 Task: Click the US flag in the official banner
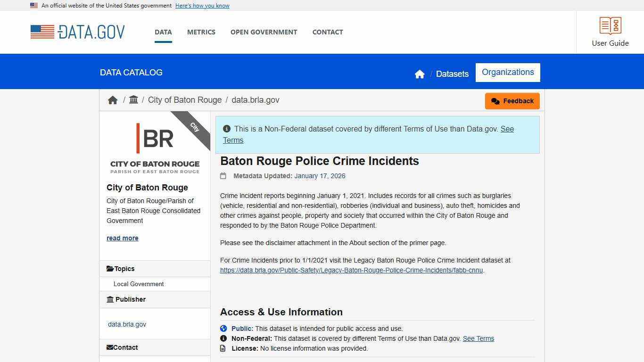click(33, 5)
